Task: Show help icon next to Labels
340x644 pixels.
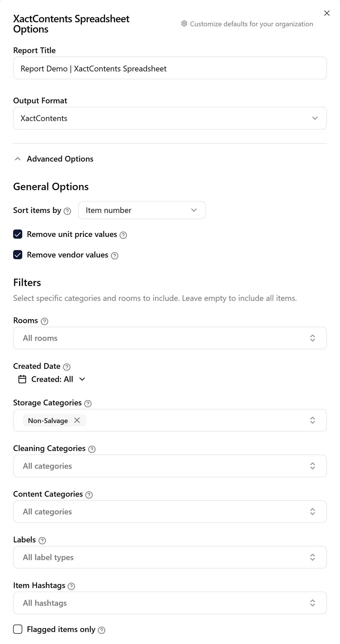Action: pos(42,540)
